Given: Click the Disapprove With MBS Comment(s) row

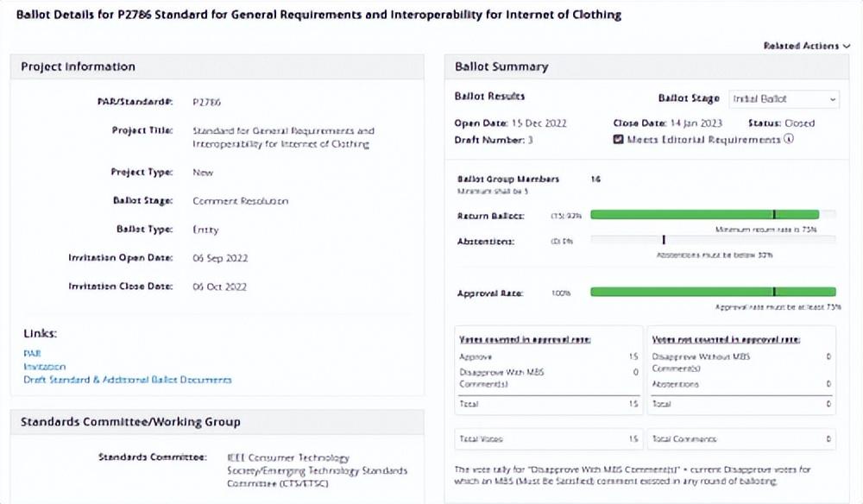Looking at the screenshot, I should pyautogui.click(x=548, y=377).
